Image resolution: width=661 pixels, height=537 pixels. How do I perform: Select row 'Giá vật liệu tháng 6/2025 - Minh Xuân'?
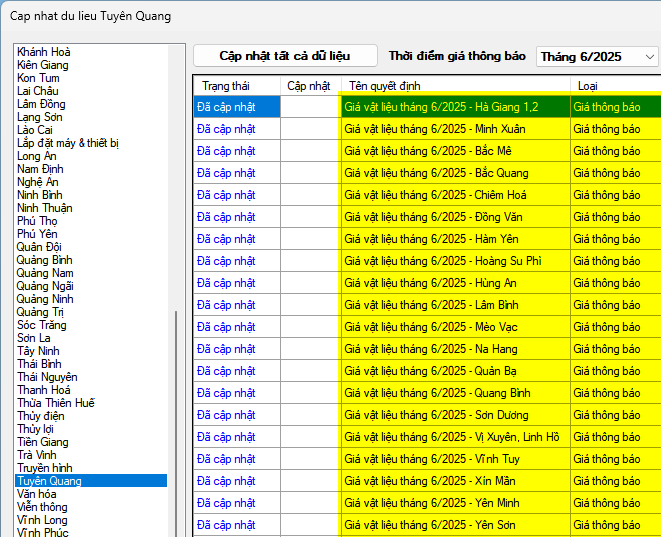pyautogui.click(x=455, y=129)
